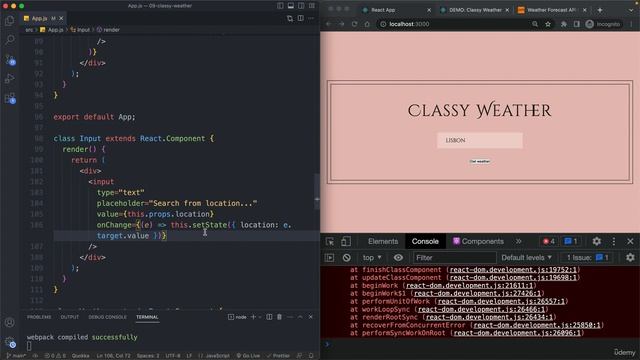This screenshot has width=640, height=360.
Task: Toggle the DevTools device toolbar
Action: (346, 242)
